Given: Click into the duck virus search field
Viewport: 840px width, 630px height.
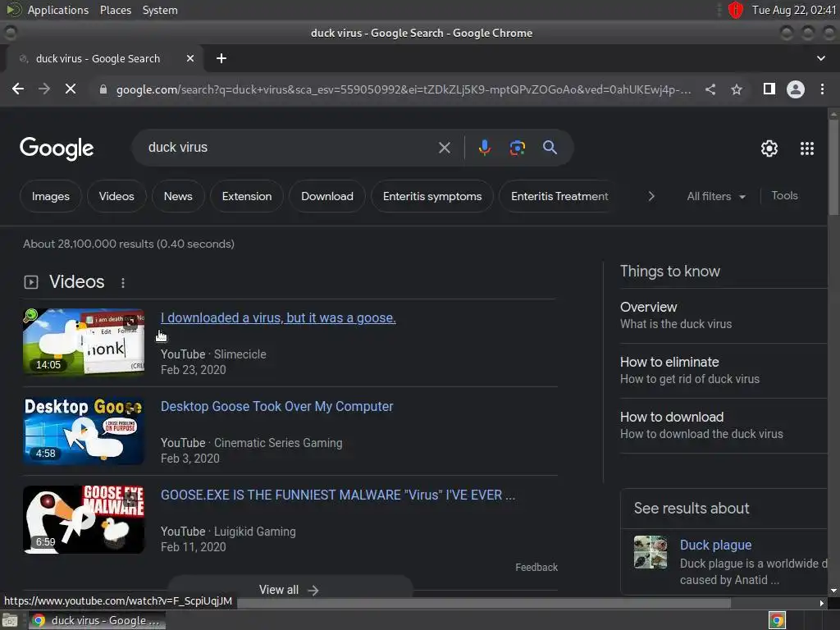Looking at the screenshot, I should 290,148.
